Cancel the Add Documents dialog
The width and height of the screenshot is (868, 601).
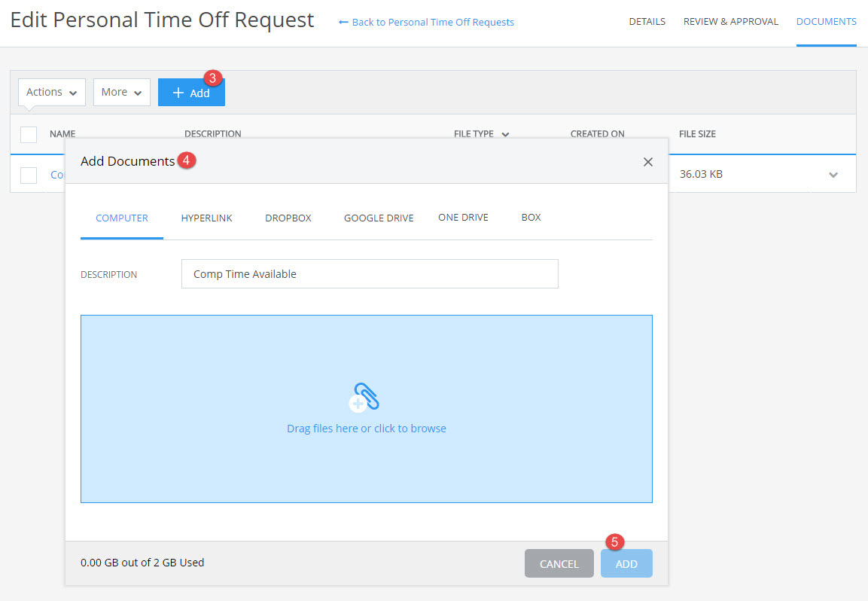[x=559, y=563]
